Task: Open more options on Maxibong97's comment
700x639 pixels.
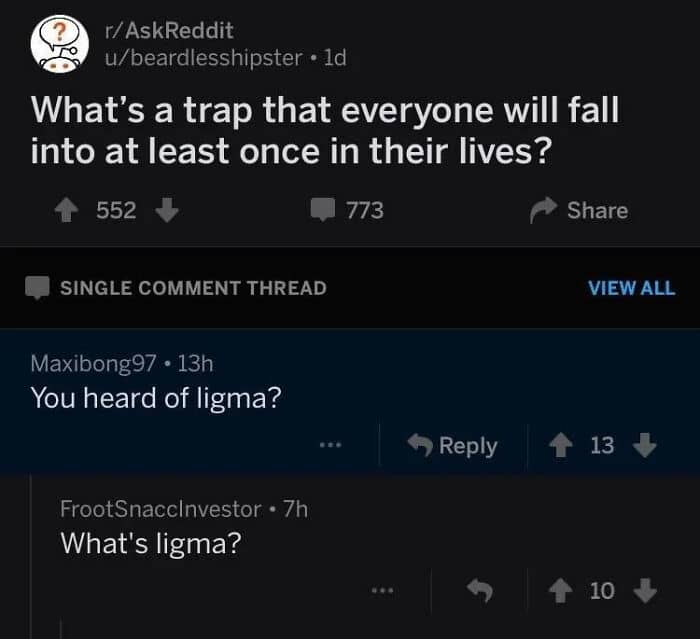Action: (x=331, y=445)
